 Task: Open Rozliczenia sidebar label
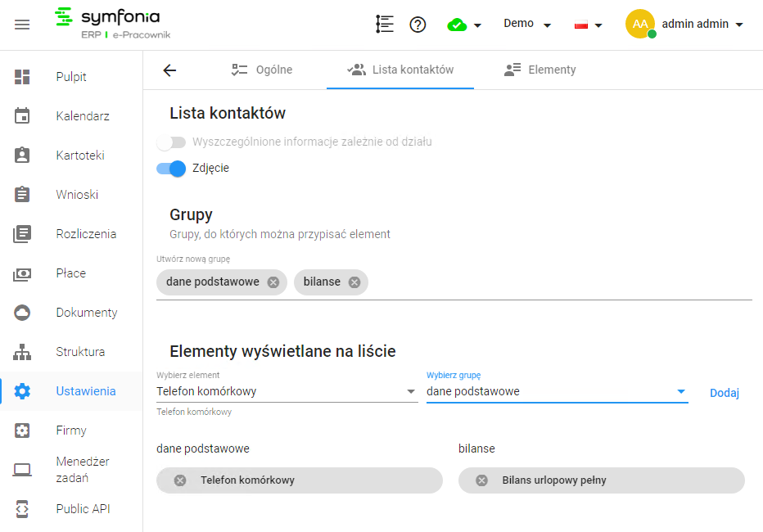[x=86, y=234]
